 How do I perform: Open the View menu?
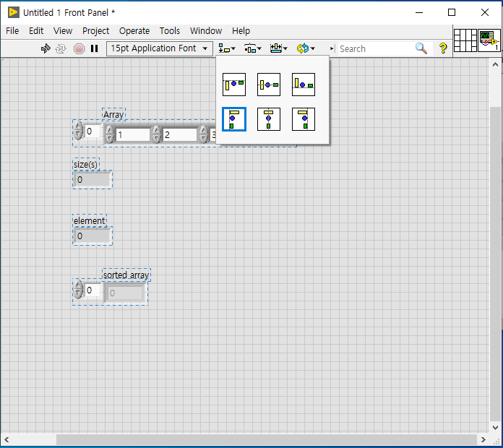click(63, 31)
